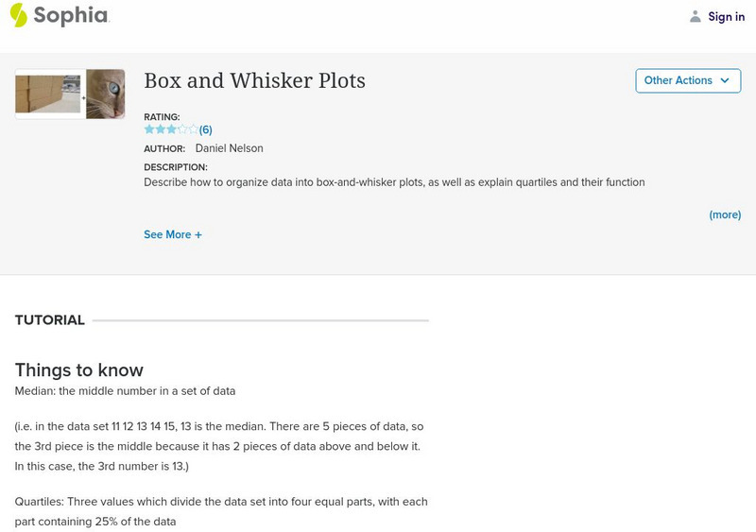
Task: Click the first rating star
Action: pos(149,129)
